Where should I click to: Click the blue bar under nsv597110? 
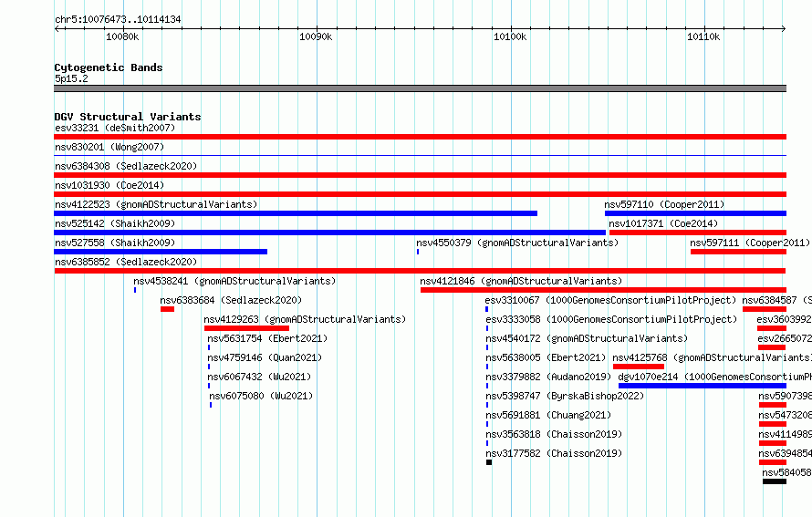coord(695,213)
